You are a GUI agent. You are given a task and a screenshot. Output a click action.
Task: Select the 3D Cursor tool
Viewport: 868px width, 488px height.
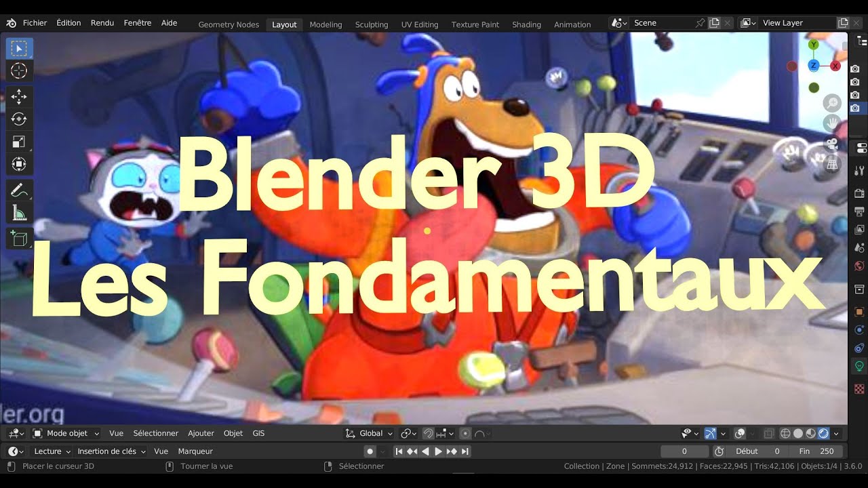point(19,70)
